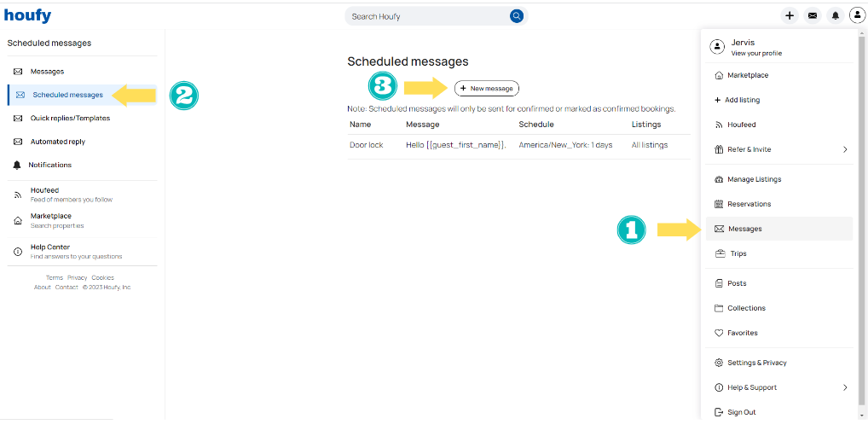Image resolution: width=868 pixels, height=436 pixels.
Task: Click the All listings cell
Action: [x=650, y=145]
